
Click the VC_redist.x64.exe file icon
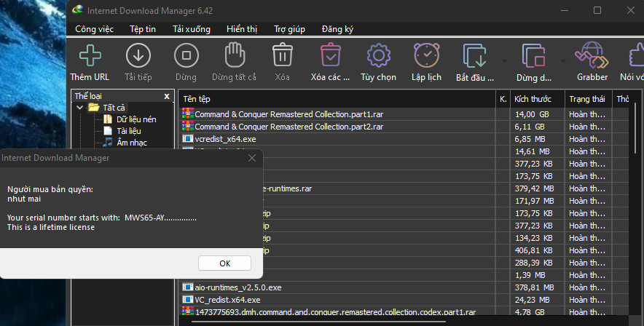[188, 300]
